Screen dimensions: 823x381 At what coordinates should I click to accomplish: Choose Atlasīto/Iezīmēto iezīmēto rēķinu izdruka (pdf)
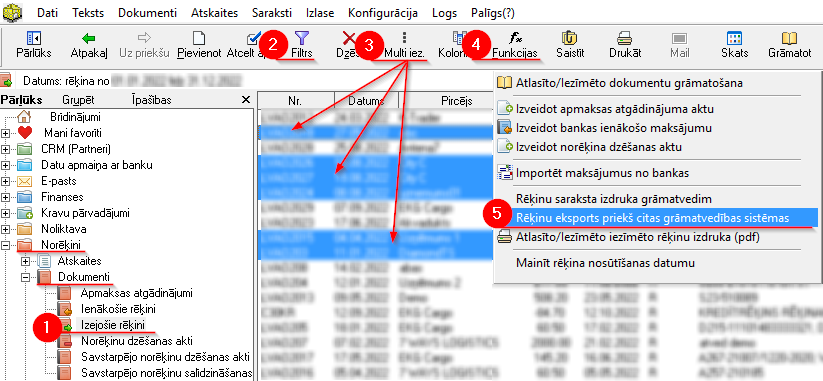click(x=638, y=237)
